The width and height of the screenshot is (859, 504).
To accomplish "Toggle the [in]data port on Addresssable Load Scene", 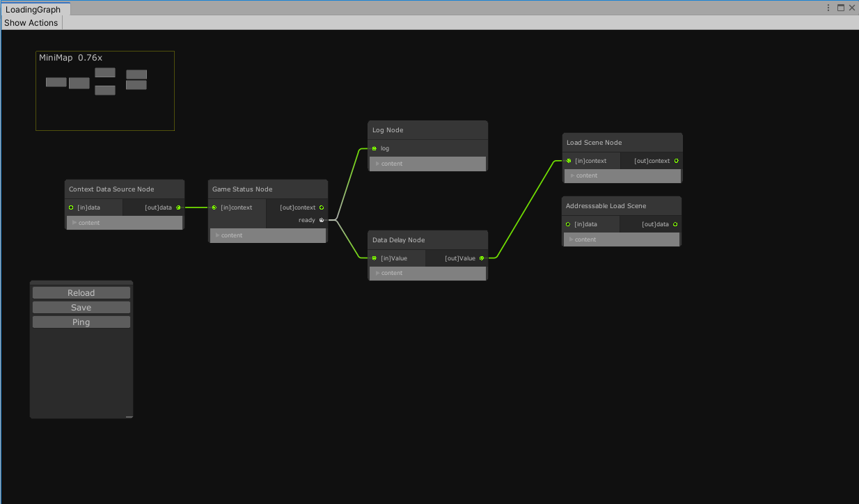I will click(567, 224).
